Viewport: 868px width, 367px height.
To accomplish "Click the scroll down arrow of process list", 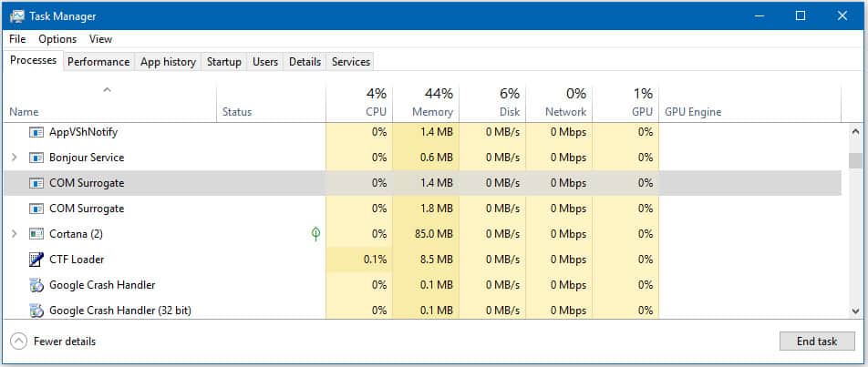I will [x=855, y=311].
